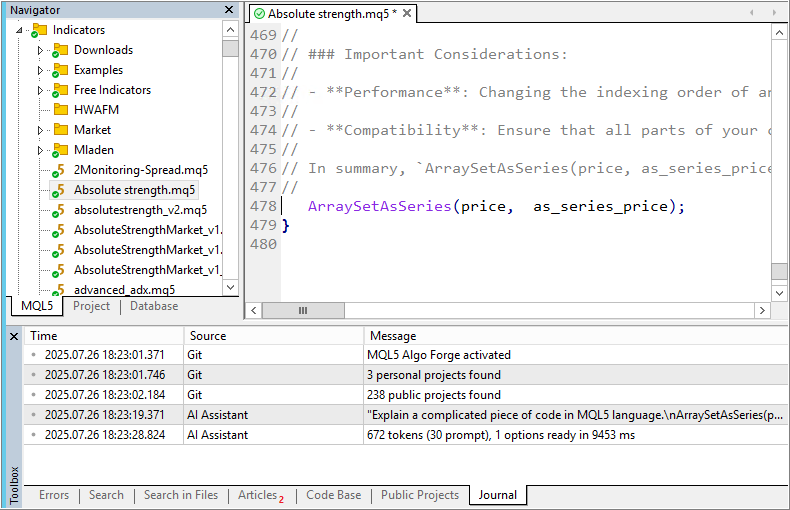Click the Mladen folder icon
The height and width of the screenshot is (510, 790).
[x=60, y=150]
